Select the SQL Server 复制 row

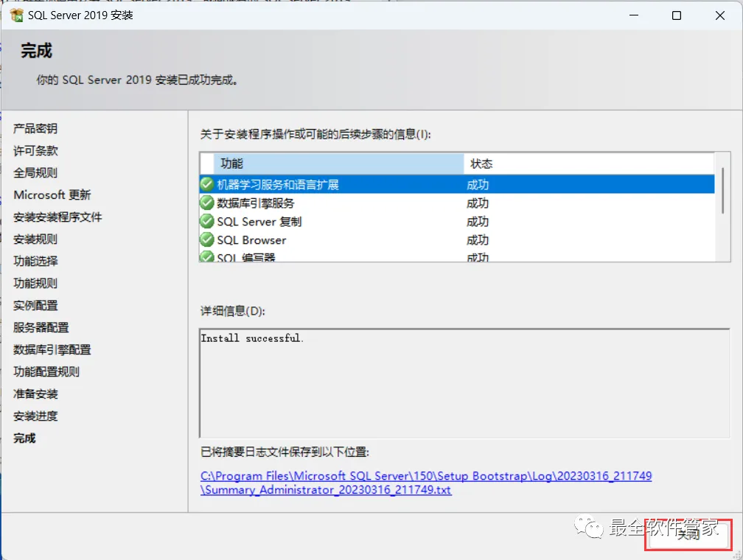pos(457,221)
